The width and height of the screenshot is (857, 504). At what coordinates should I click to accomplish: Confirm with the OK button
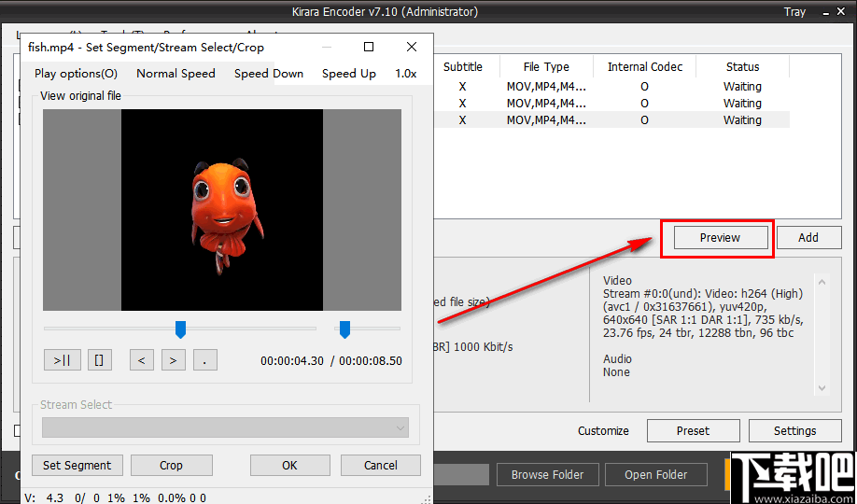click(289, 465)
